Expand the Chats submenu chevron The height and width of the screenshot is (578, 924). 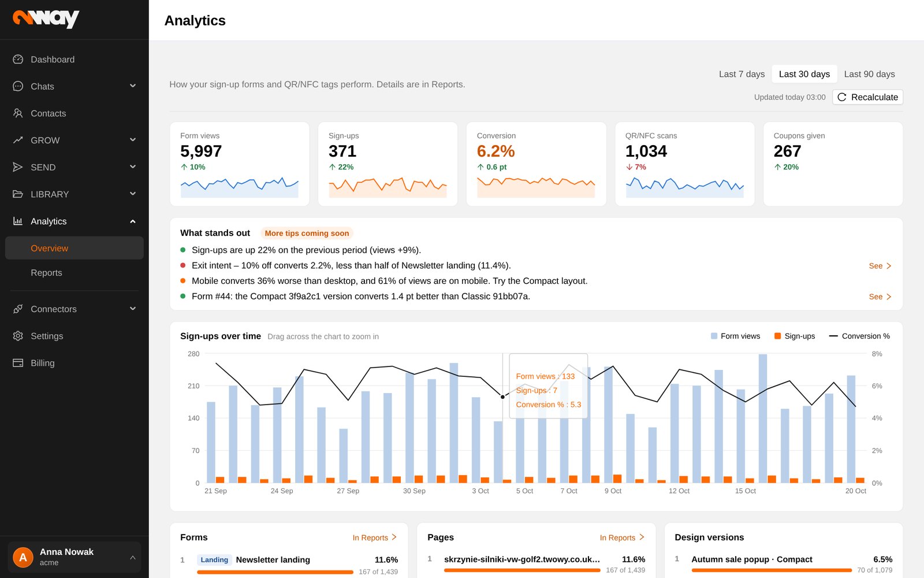coord(133,86)
